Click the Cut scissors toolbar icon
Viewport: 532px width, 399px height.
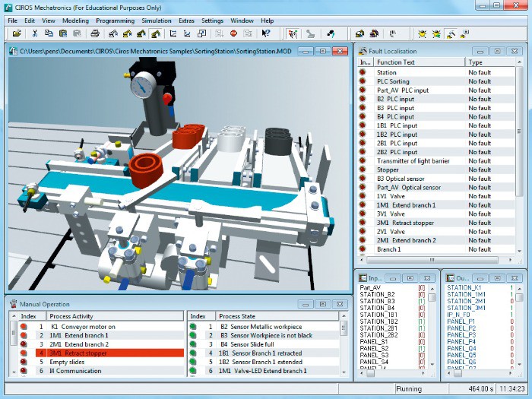tap(36, 33)
